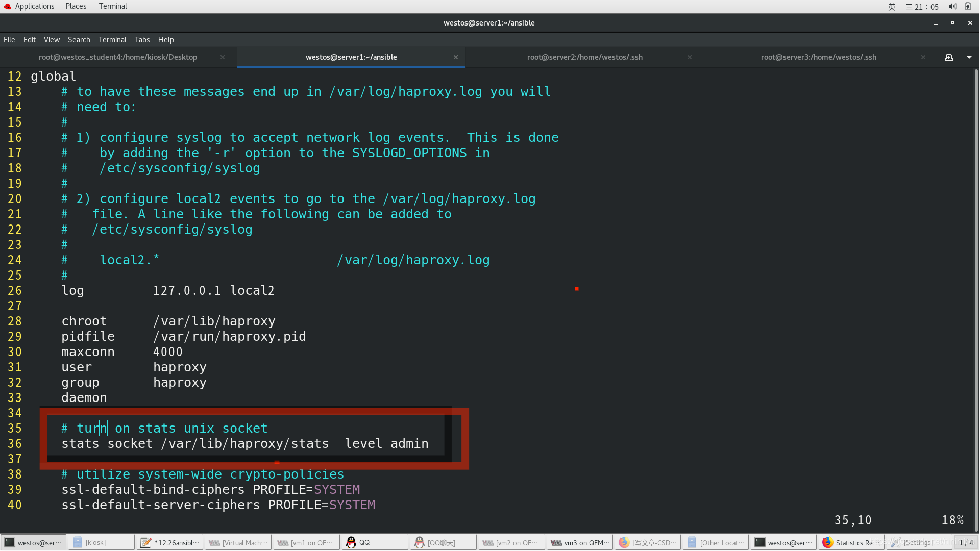Click the QQ penguin icon in taskbar

click(x=351, y=542)
